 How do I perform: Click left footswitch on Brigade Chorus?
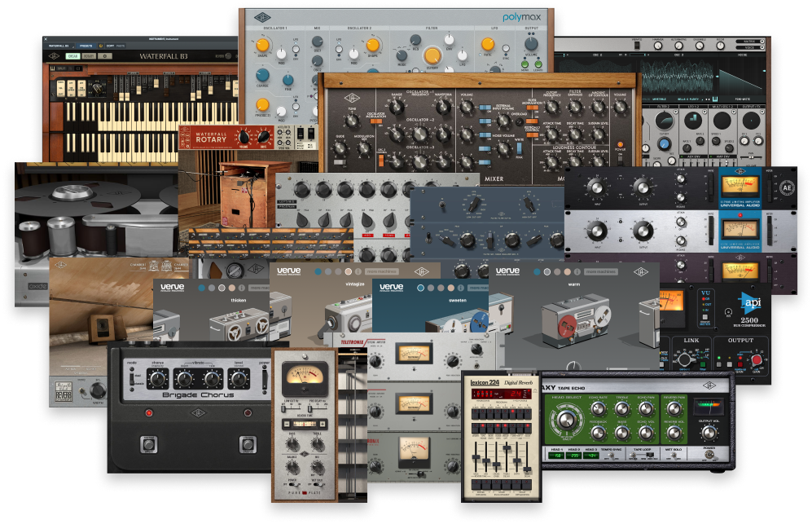(x=149, y=444)
